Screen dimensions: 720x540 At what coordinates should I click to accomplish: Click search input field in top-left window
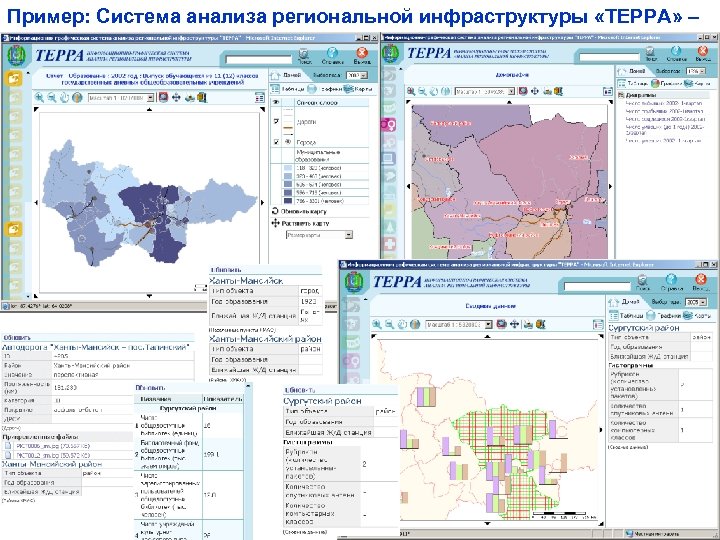(259, 60)
